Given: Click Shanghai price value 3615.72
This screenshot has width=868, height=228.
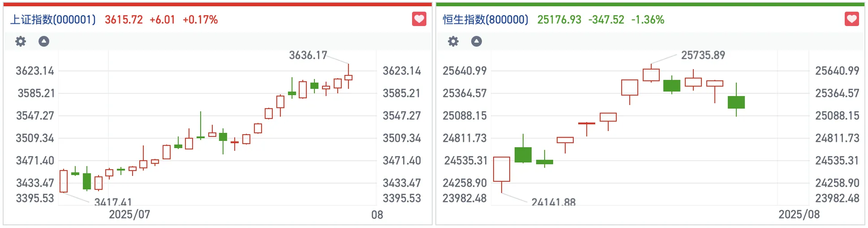Looking at the screenshot, I should click(124, 20).
